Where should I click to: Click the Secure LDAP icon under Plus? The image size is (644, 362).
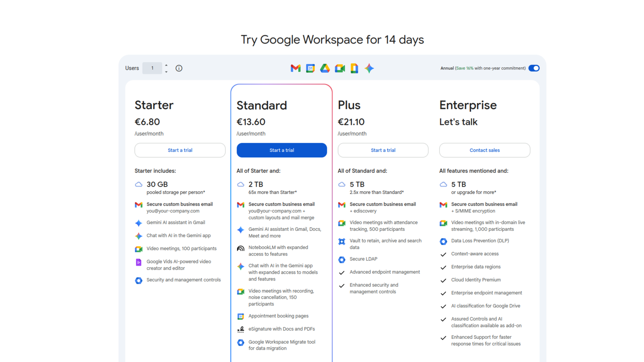coord(342,259)
